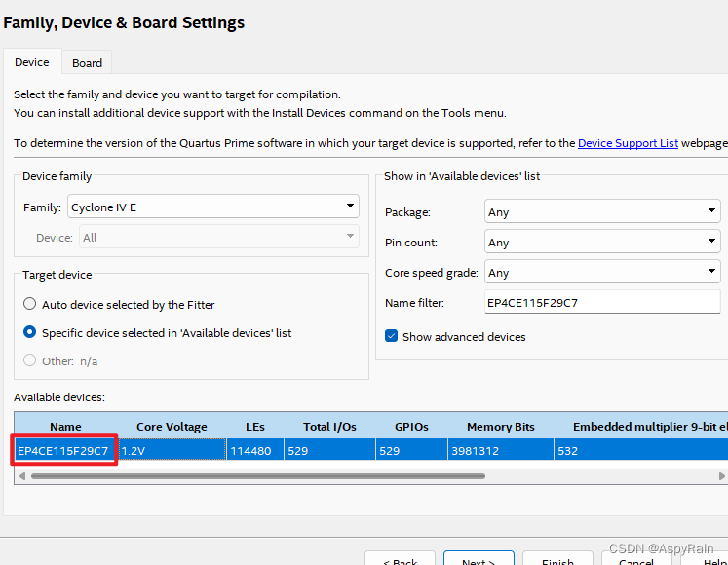Click the Name column header

point(65,427)
